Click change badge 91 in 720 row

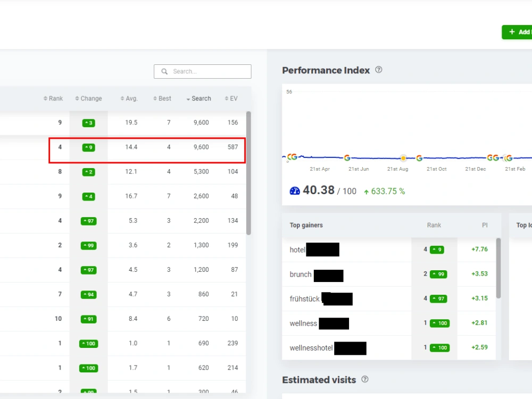click(x=88, y=319)
